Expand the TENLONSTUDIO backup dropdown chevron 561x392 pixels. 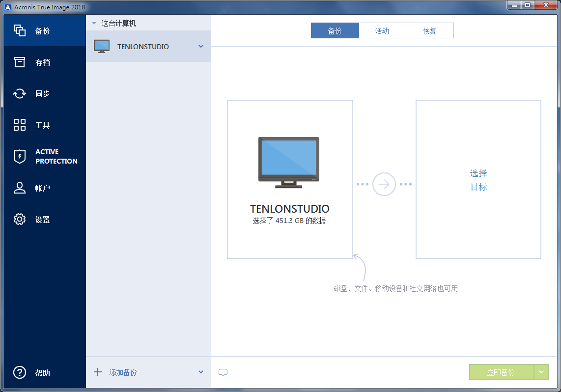[200, 46]
